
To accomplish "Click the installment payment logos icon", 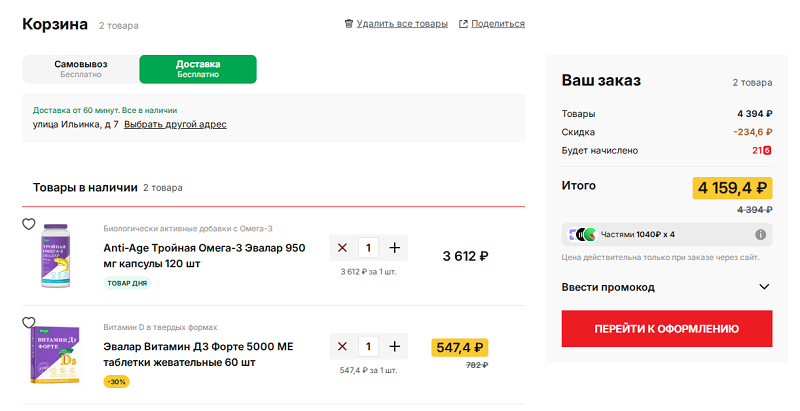I will [x=583, y=235].
